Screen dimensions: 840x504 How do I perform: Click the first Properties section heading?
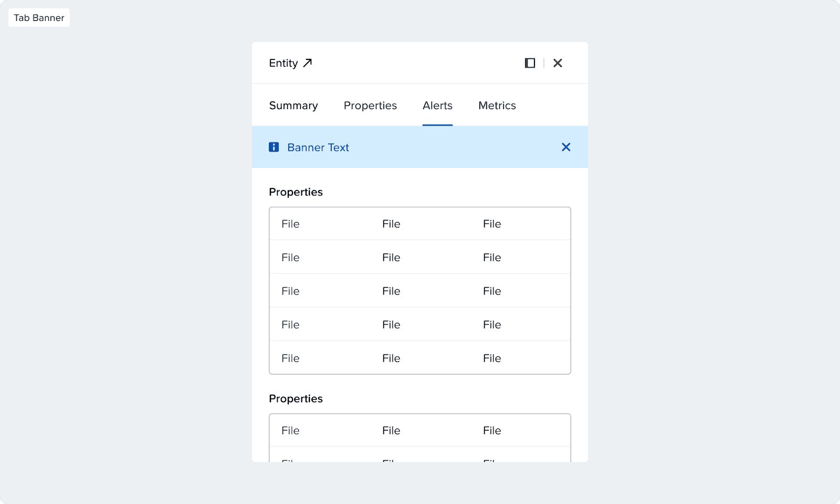[x=296, y=192]
